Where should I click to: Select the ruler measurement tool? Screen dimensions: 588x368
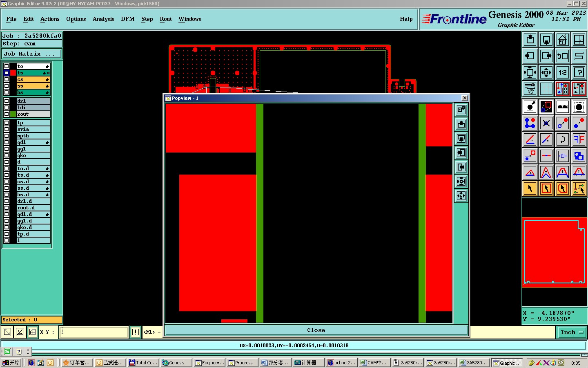563,107
